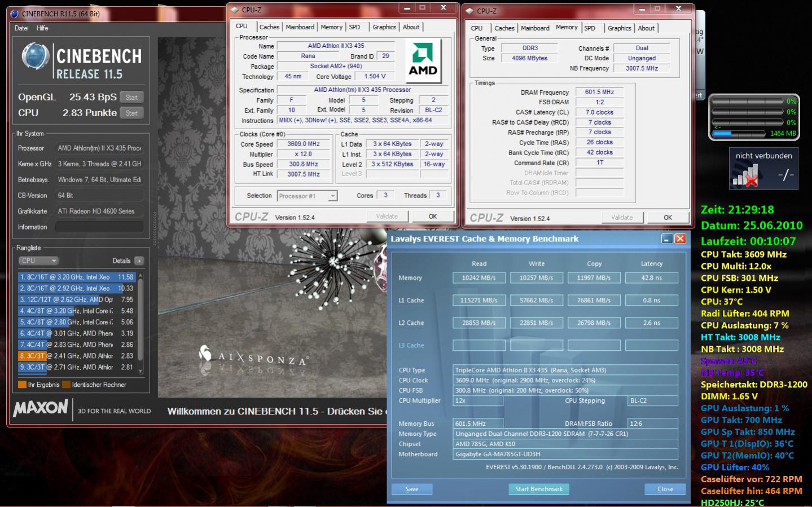Viewport: 812px width, 507px height.
Task: Click the Details arrow button in Rangliste
Action: pyautogui.click(x=139, y=261)
